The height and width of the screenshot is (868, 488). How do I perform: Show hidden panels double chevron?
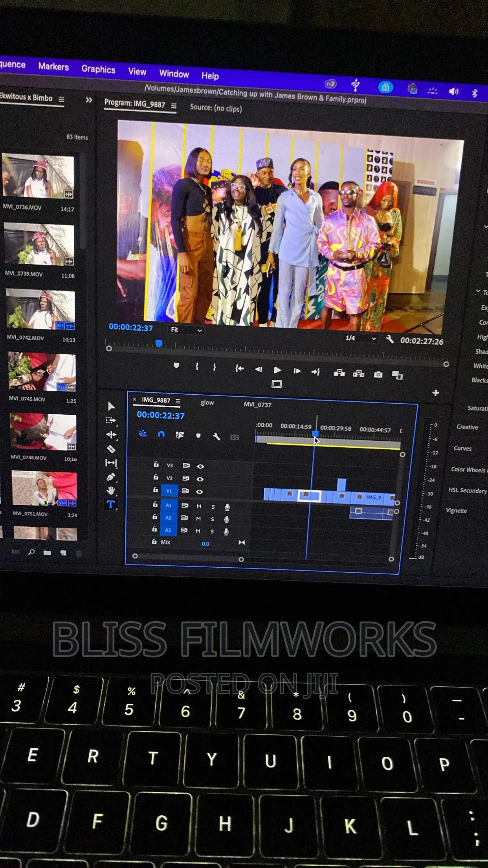[89, 100]
